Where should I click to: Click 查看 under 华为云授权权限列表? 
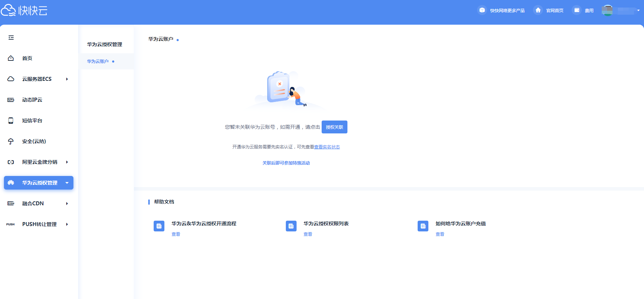pyautogui.click(x=308, y=234)
